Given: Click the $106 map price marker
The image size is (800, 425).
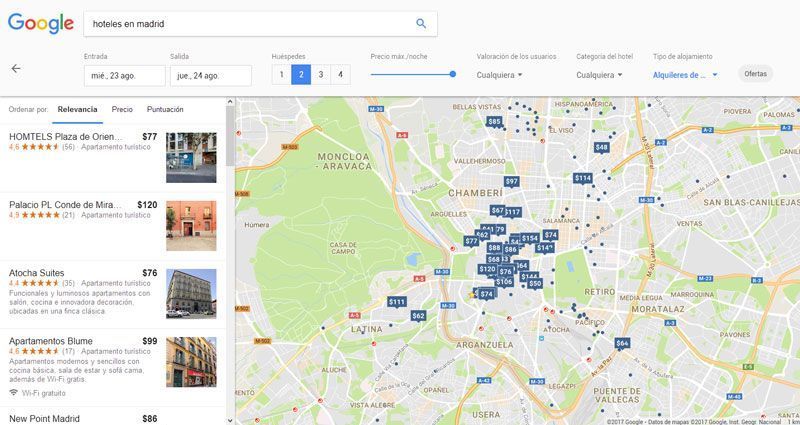Looking at the screenshot, I should (x=504, y=282).
